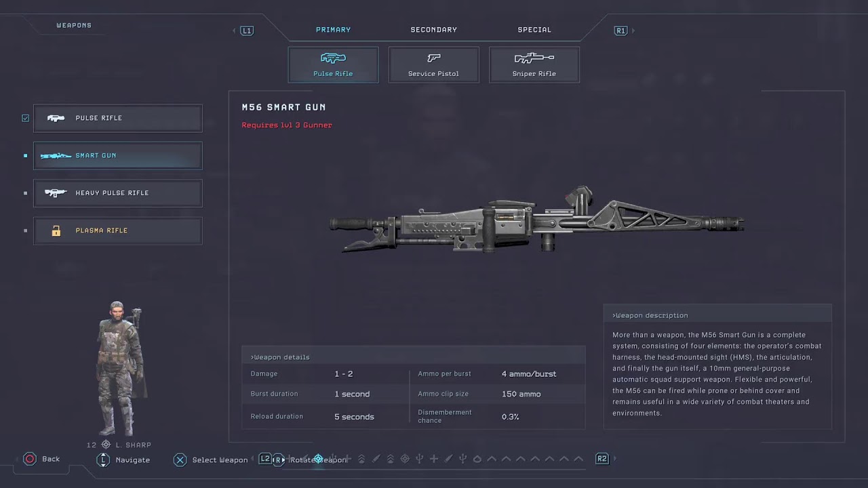Click the R-stick Rotate Weapon icon
Viewport: 868px width, 488px height.
click(x=278, y=460)
